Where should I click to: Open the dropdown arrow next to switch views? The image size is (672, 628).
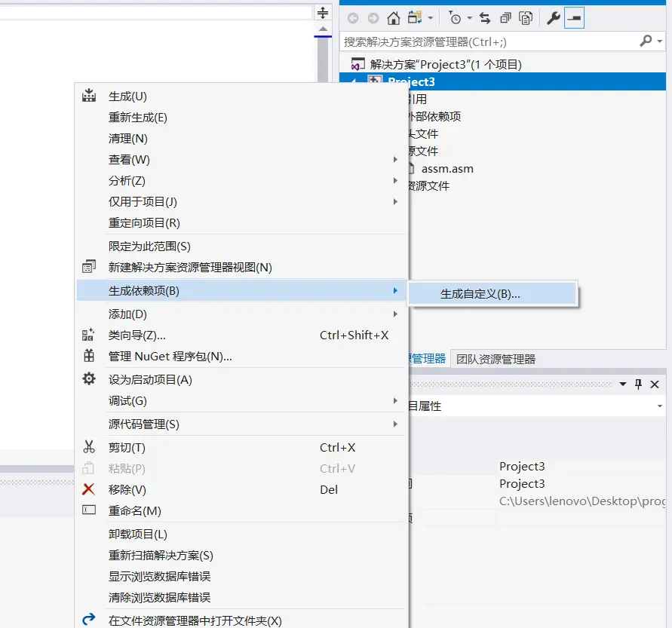[431, 18]
